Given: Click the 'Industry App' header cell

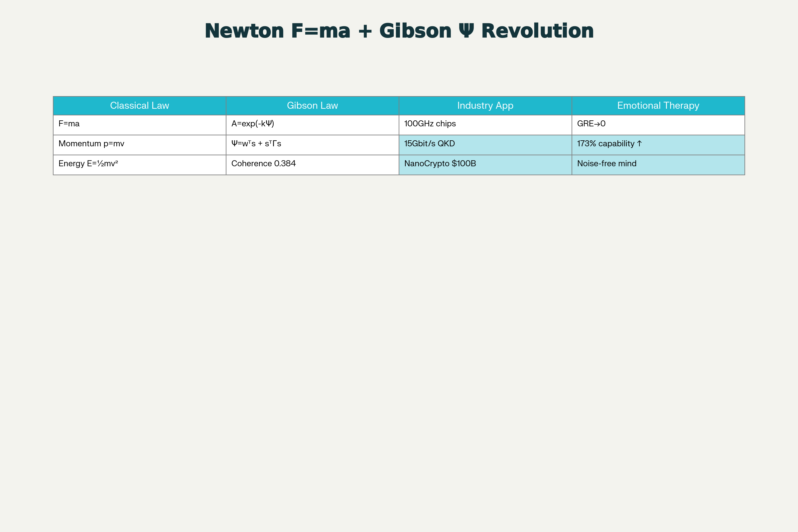Looking at the screenshot, I should pos(485,105).
